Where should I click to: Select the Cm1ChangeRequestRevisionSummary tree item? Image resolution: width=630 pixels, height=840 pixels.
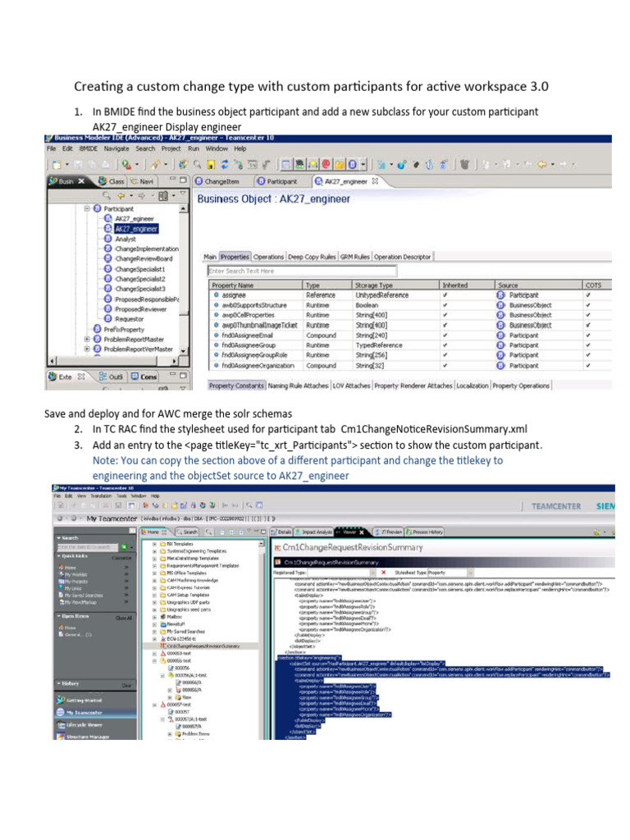pos(203,646)
